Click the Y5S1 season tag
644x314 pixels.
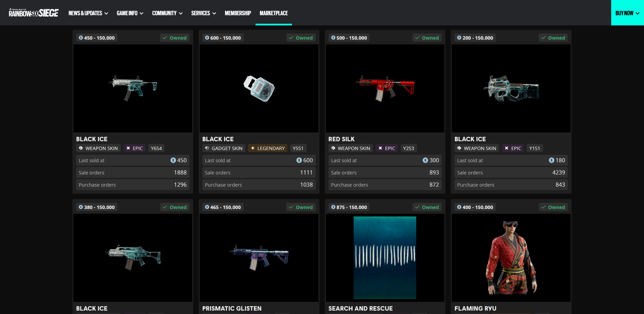tap(298, 148)
